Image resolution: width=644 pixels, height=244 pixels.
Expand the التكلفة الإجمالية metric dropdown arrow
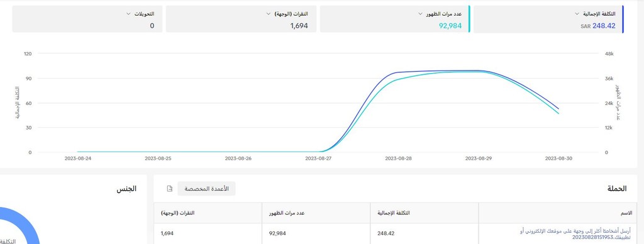[x=577, y=14]
